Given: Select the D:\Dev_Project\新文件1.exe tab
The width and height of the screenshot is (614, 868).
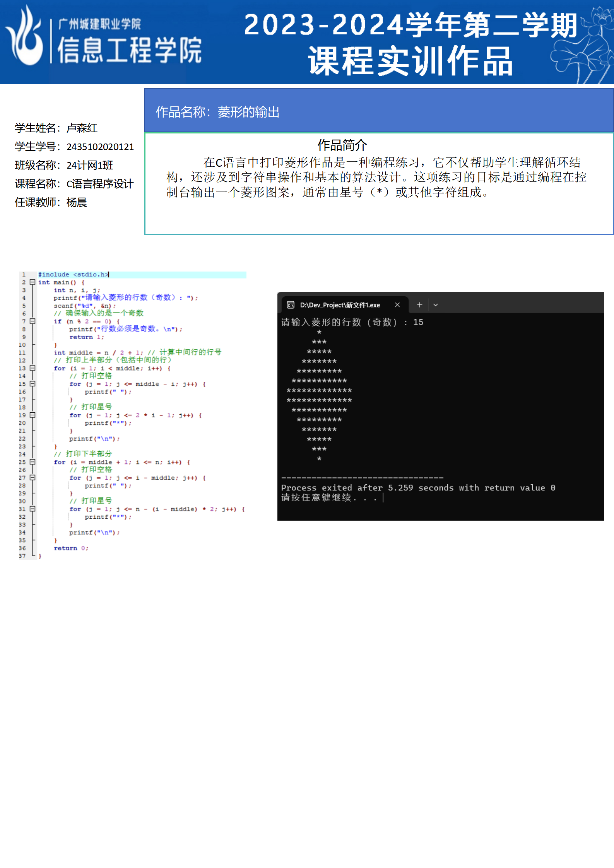Looking at the screenshot, I should pyautogui.click(x=340, y=305).
